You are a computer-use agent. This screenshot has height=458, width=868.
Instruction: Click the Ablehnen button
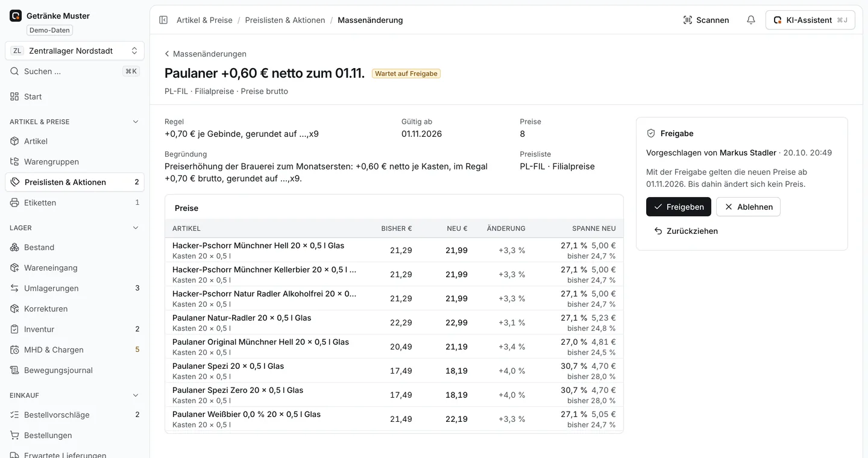tap(748, 207)
